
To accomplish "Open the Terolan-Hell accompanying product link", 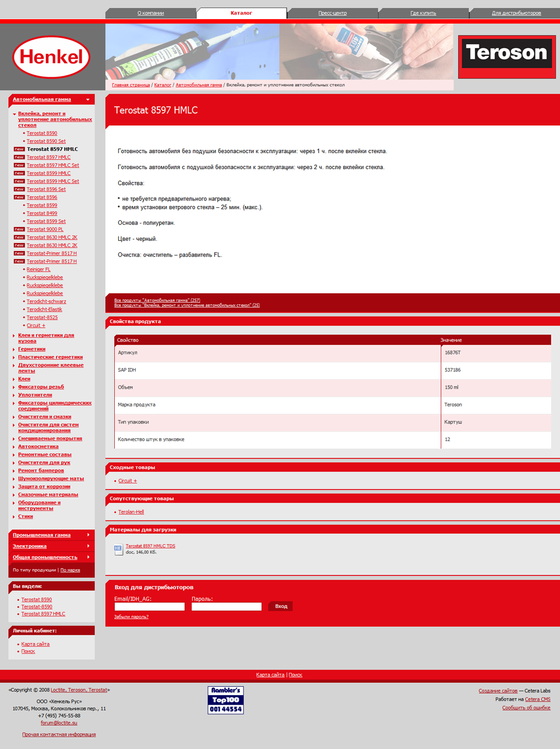I will point(130,511).
